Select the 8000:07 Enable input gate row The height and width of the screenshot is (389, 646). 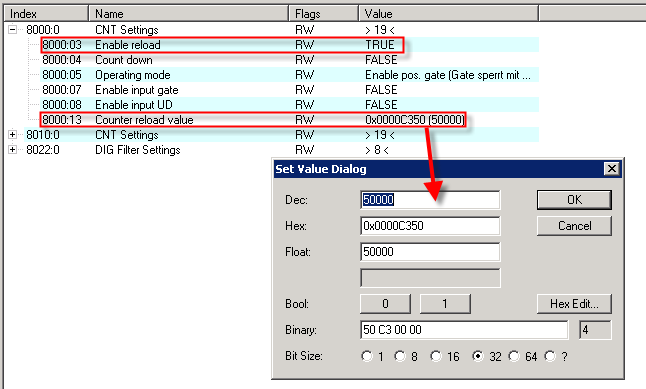click(290, 89)
